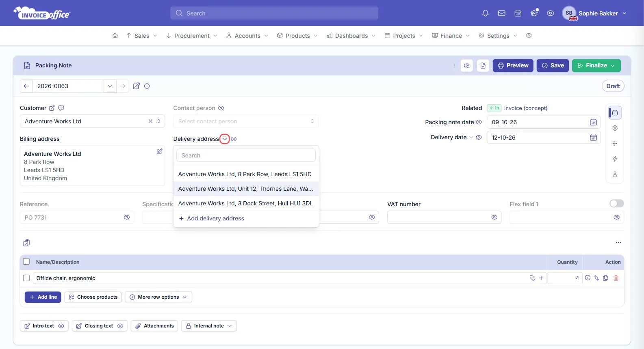Toggle the Flex field 1 switch
This screenshot has width=644, height=349.
[617, 204]
